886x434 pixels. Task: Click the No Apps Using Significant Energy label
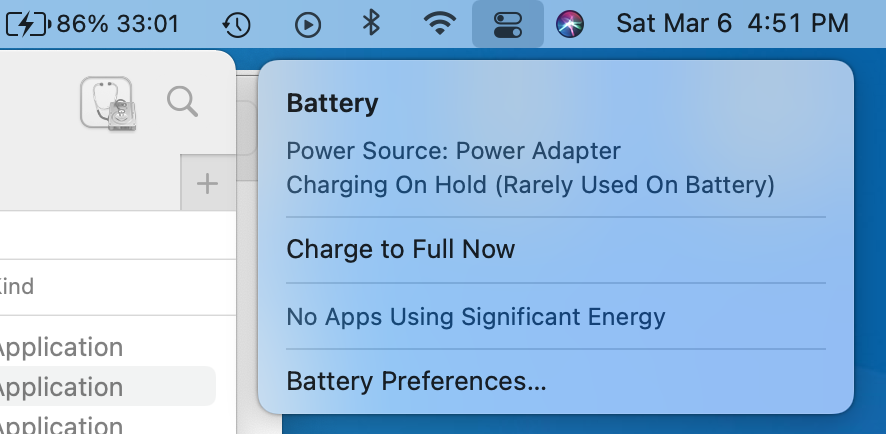point(476,316)
